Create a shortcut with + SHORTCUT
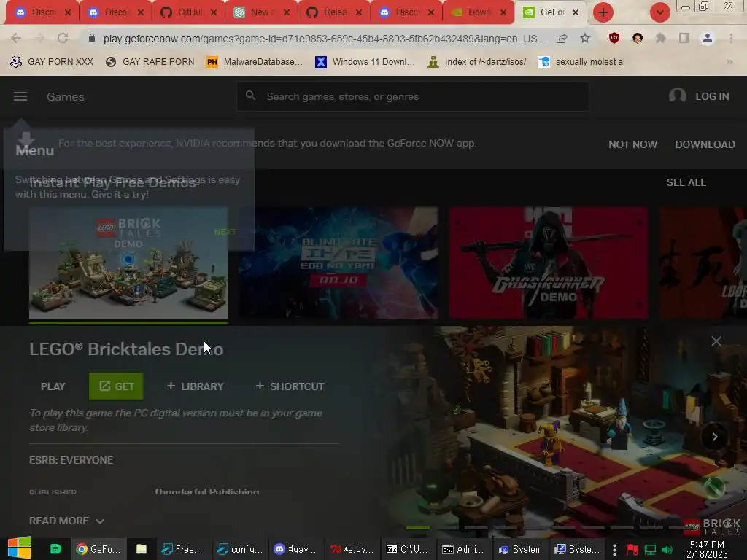Image resolution: width=747 pixels, height=560 pixels. (290, 386)
